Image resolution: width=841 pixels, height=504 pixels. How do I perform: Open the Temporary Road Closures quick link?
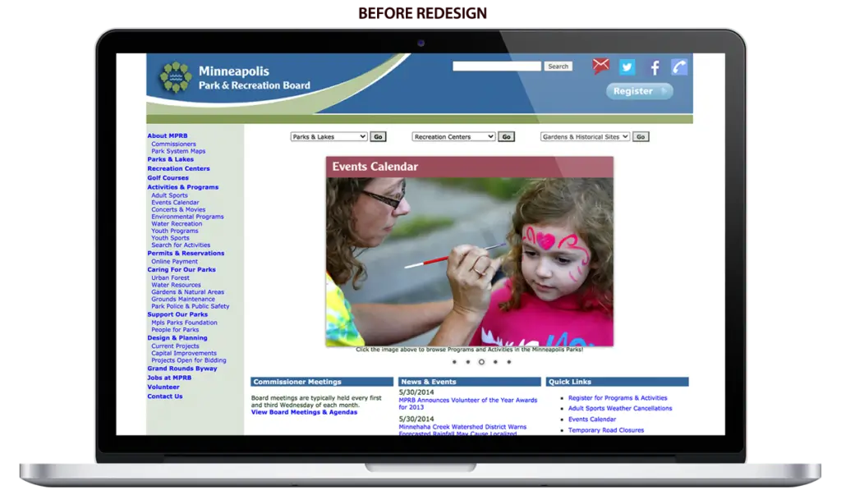tap(608, 430)
